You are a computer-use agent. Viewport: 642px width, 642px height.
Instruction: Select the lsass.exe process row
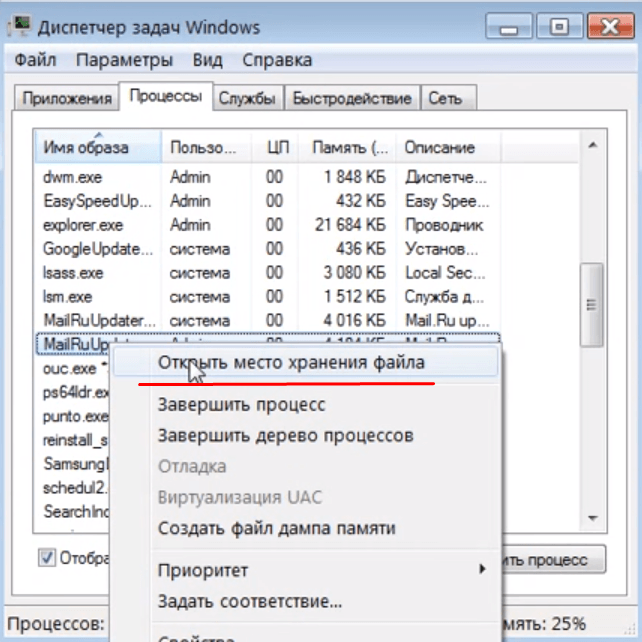point(267,273)
